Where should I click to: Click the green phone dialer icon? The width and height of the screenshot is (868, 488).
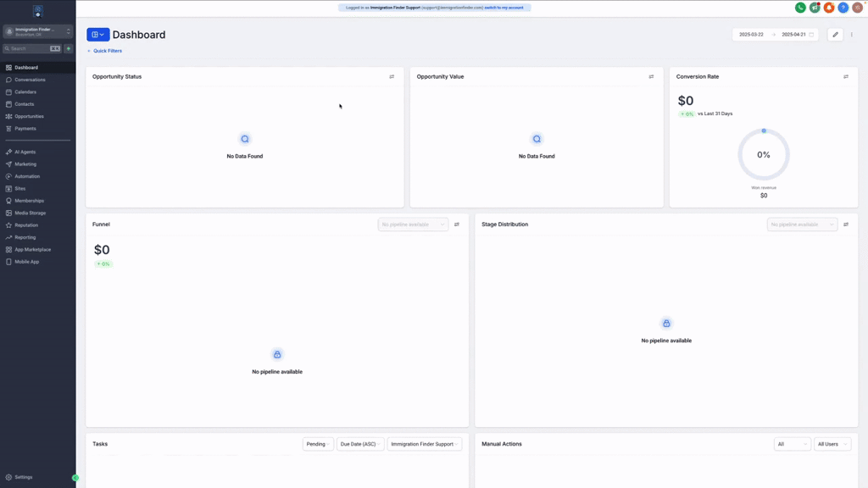800,8
